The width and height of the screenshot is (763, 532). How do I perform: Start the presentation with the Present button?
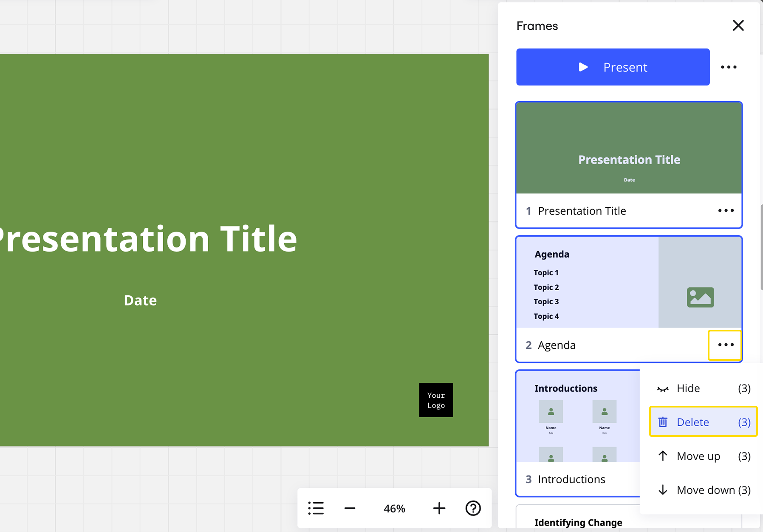click(x=613, y=67)
